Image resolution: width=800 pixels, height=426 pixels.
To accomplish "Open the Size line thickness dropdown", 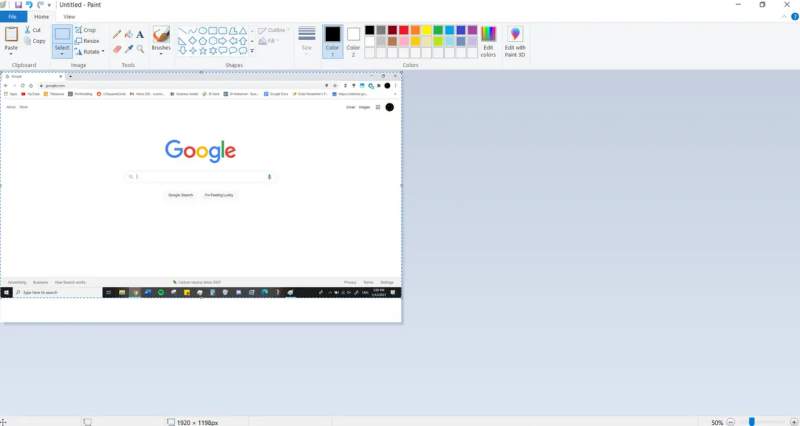I will click(307, 41).
